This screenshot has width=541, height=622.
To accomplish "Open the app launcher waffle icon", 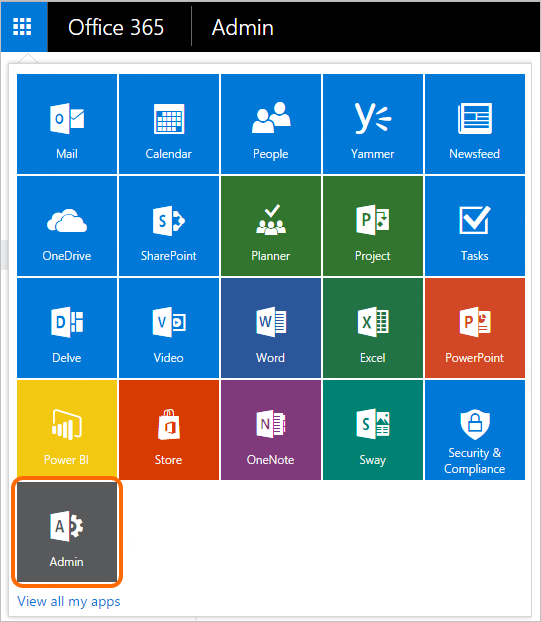I will pos(24,27).
